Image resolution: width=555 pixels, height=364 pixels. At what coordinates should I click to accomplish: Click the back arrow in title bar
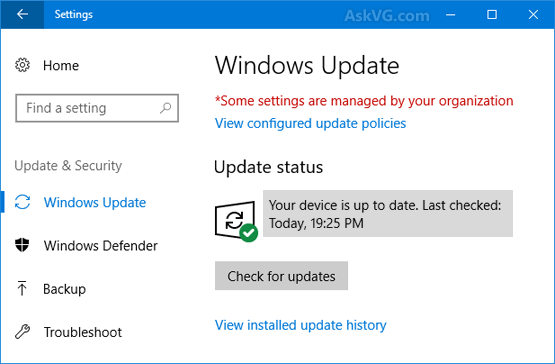click(22, 14)
